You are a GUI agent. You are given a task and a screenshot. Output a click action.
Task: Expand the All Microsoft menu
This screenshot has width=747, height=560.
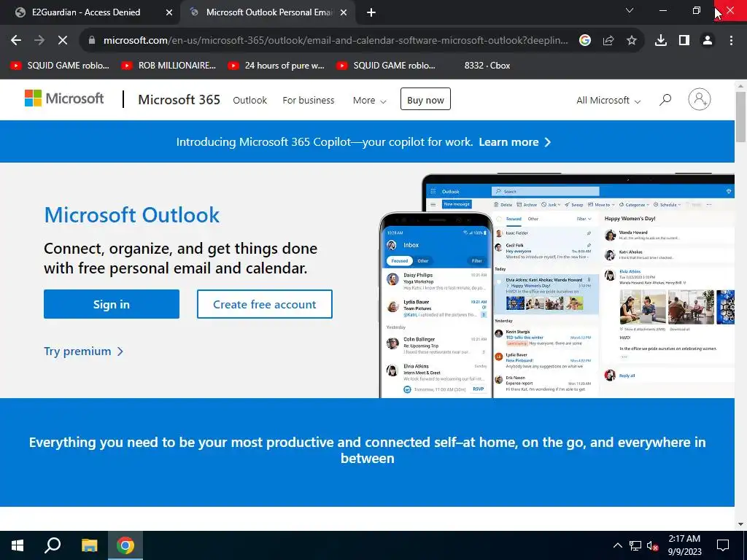608,101
